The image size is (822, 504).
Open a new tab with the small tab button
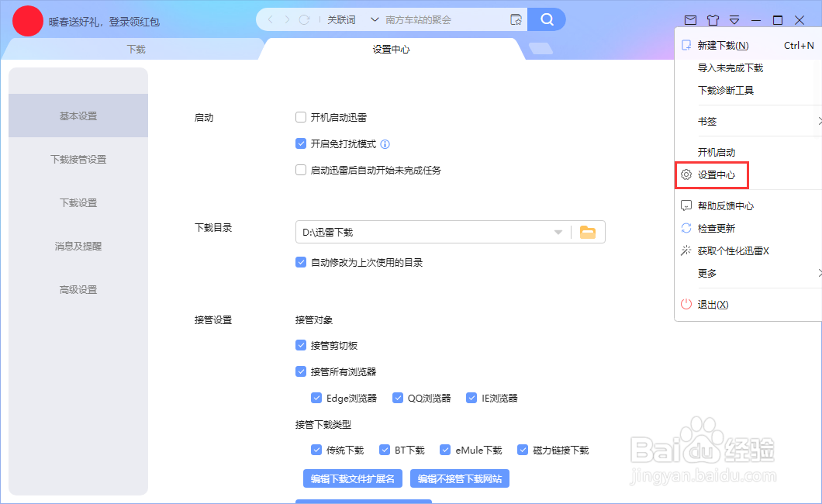(541, 49)
